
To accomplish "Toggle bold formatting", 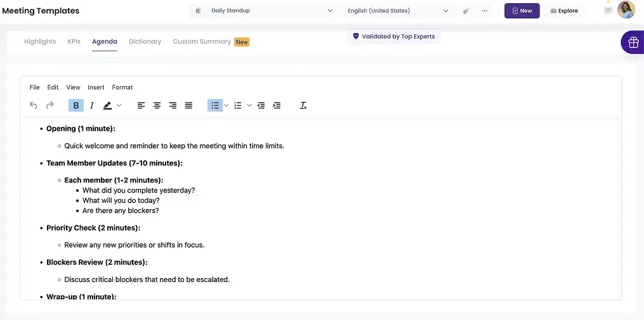I will [76, 106].
